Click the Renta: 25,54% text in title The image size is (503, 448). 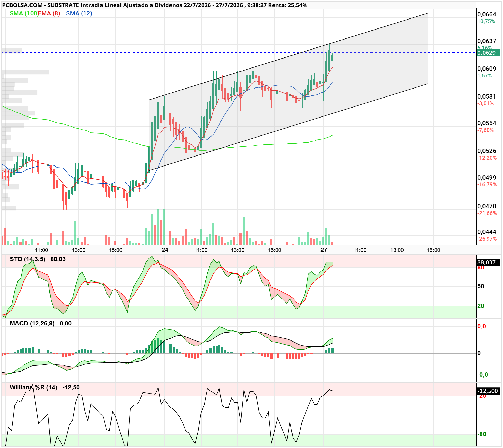288,5
